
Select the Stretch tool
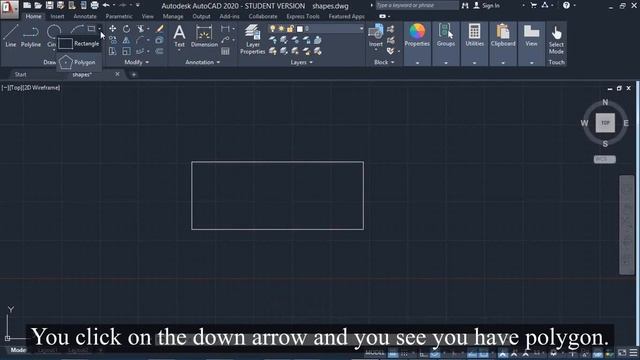[x=112, y=51]
